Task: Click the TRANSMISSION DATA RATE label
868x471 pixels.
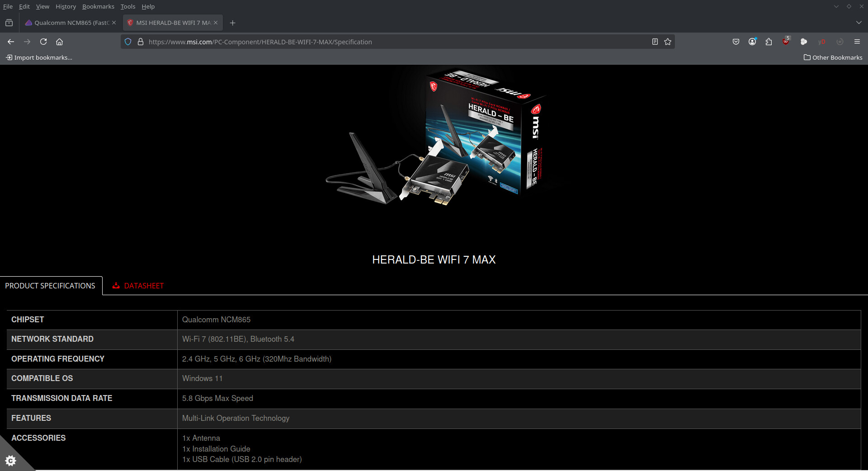Action: pos(62,398)
